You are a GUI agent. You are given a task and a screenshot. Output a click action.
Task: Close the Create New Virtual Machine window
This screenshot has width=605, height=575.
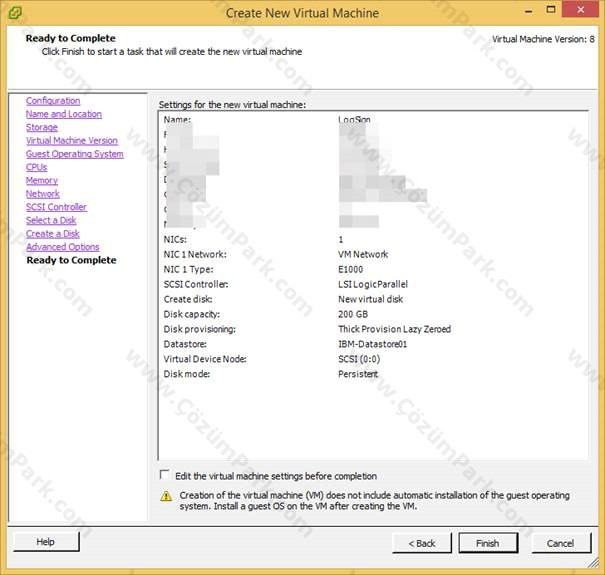pos(581,10)
